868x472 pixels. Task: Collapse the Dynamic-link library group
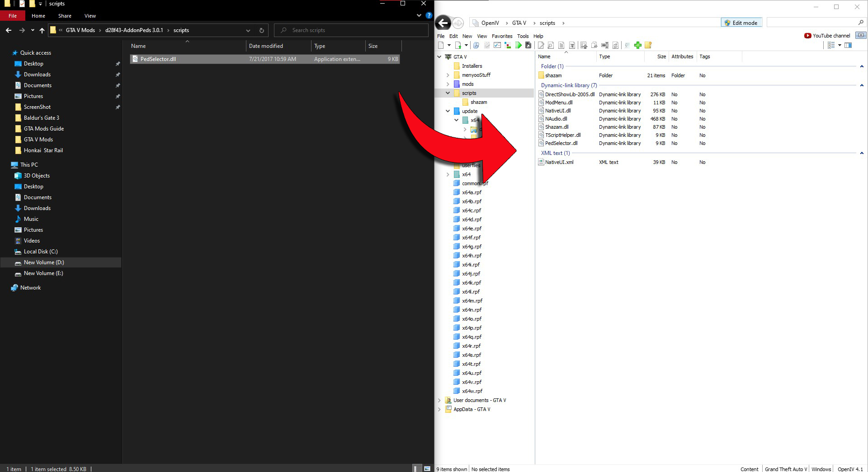(861, 85)
